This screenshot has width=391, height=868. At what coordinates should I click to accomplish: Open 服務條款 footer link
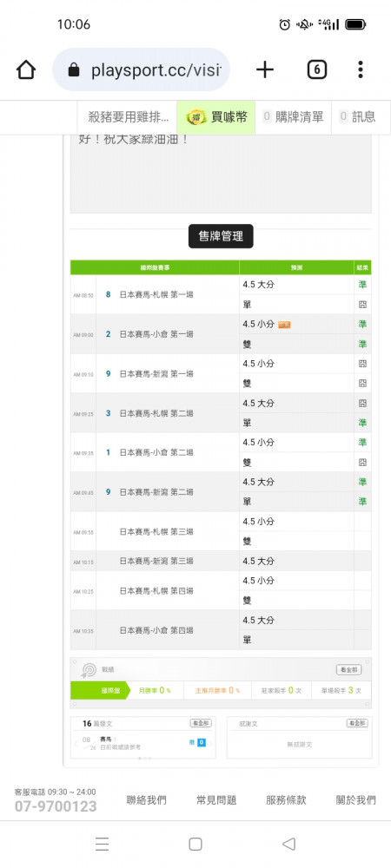tap(286, 800)
